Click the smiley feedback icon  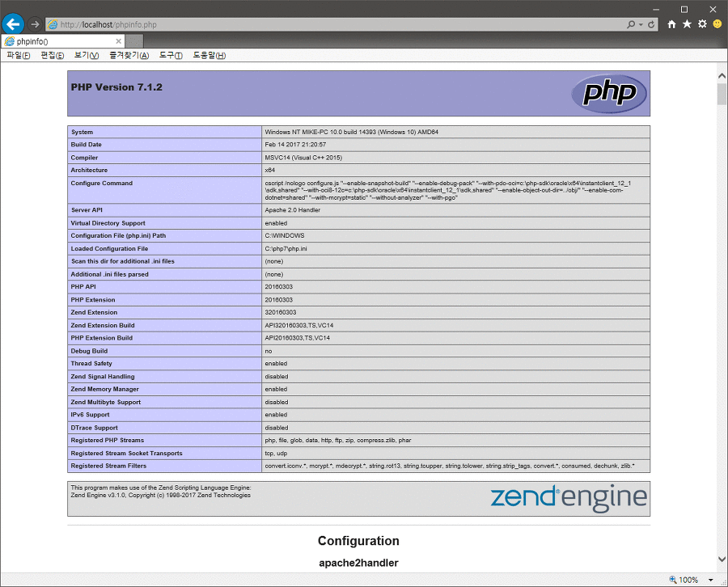coord(717,24)
